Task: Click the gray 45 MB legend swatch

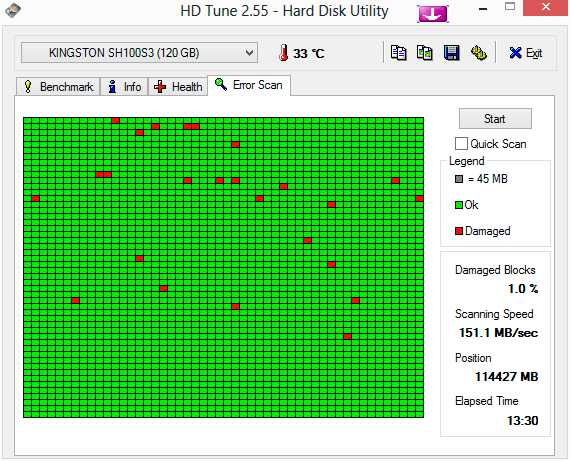Action: (x=459, y=179)
